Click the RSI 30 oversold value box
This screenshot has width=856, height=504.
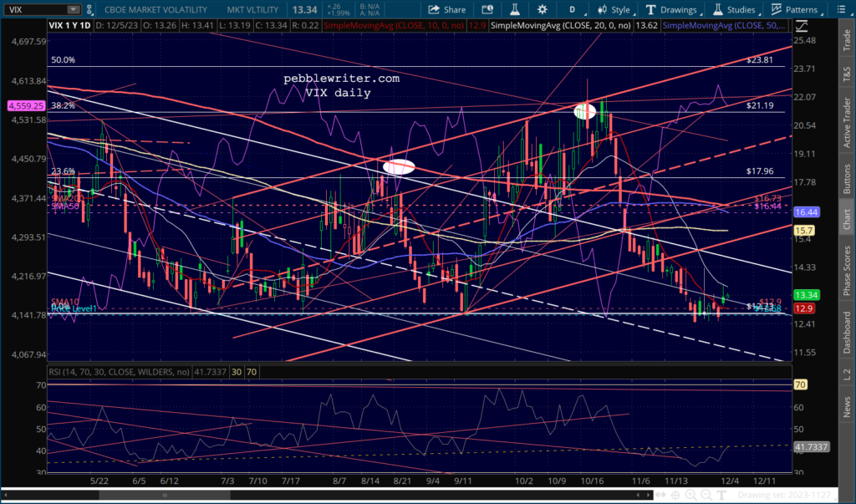237,372
